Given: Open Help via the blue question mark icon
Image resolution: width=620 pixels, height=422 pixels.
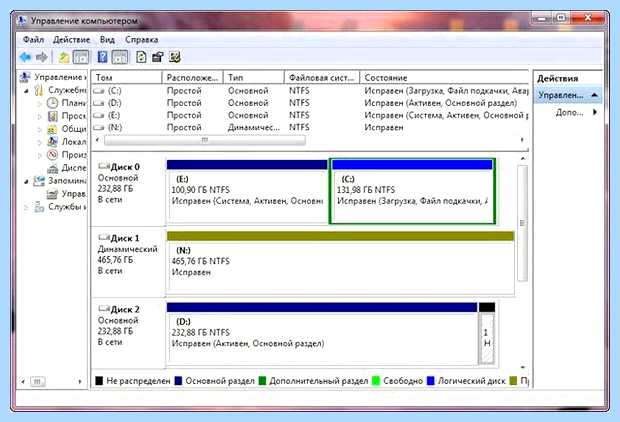Looking at the screenshot, I should click(x=102, y=57).
